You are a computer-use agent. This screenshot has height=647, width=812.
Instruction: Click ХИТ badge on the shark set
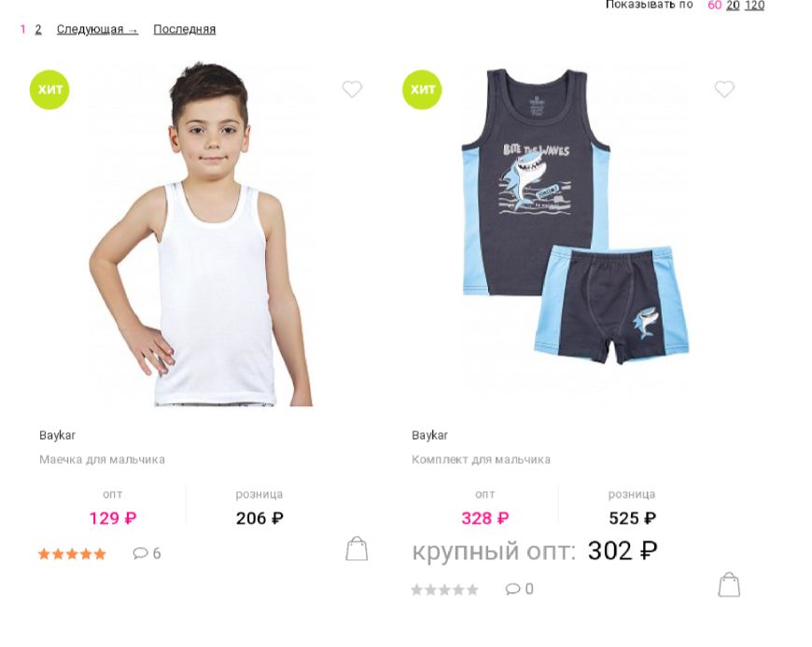422,90
